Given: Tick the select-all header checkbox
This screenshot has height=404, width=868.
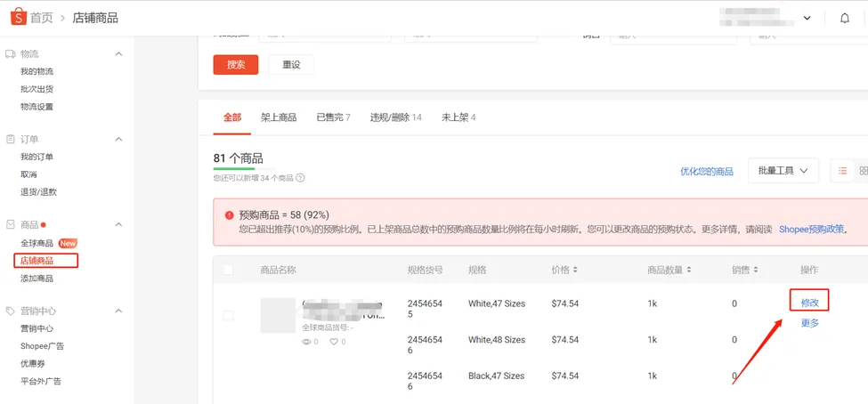Looking at the screenshot, I should click(x=228, y=270).
